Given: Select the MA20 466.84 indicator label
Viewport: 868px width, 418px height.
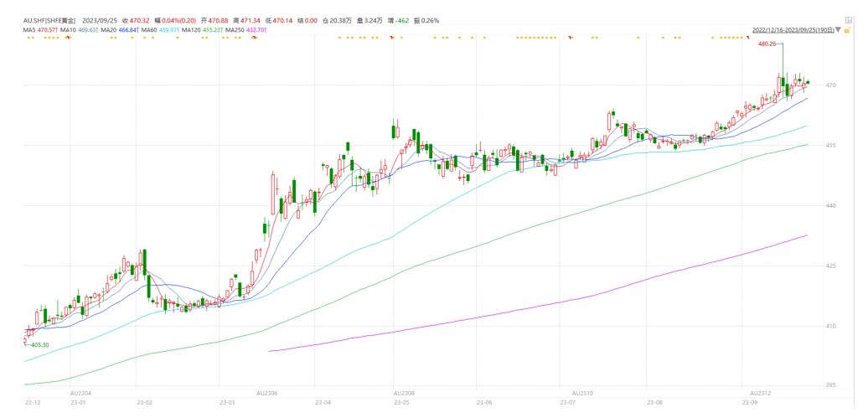Looking at the screenshot, I should [120, 30].
